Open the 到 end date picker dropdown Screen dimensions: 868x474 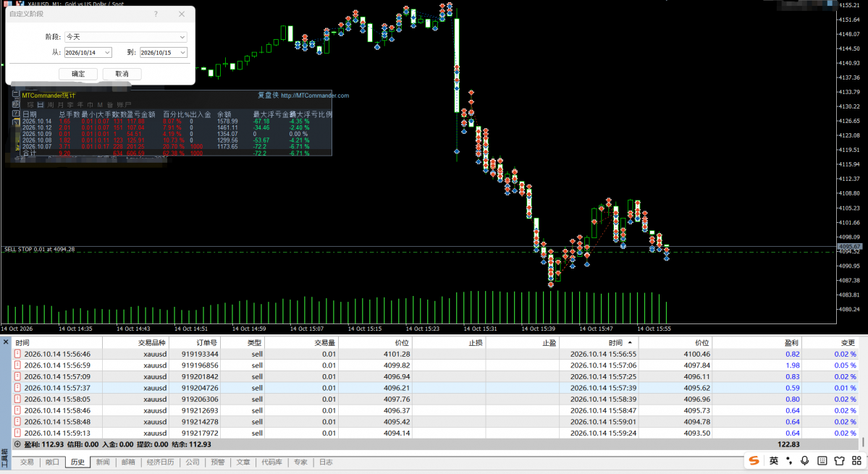[x=182, y=53]
